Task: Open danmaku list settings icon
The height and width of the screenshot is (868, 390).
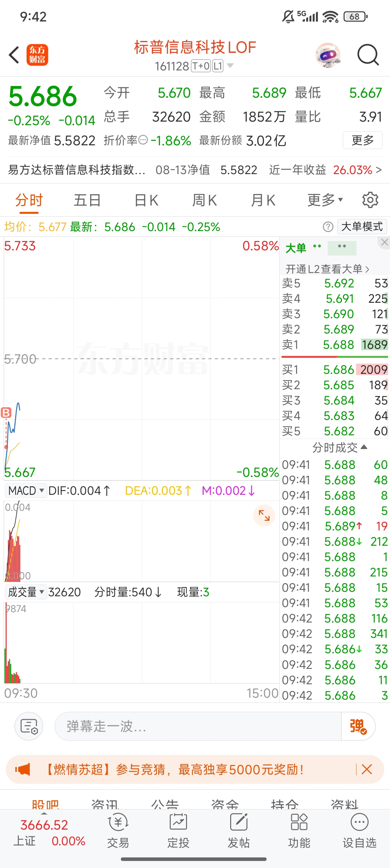Action: click(x=29, y=726)
